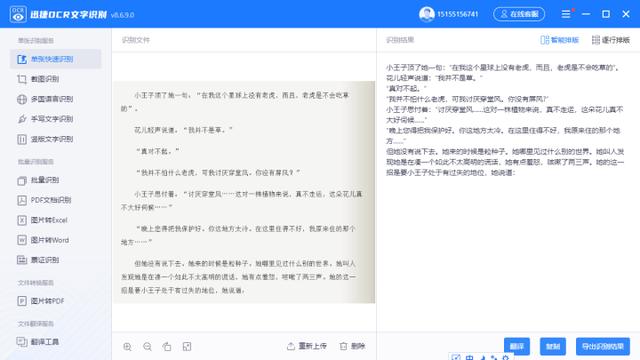Open the hamburger menu in title bar
Image resolution: width=640 pixels, height=360 pixels.
(x=566, y=14)
